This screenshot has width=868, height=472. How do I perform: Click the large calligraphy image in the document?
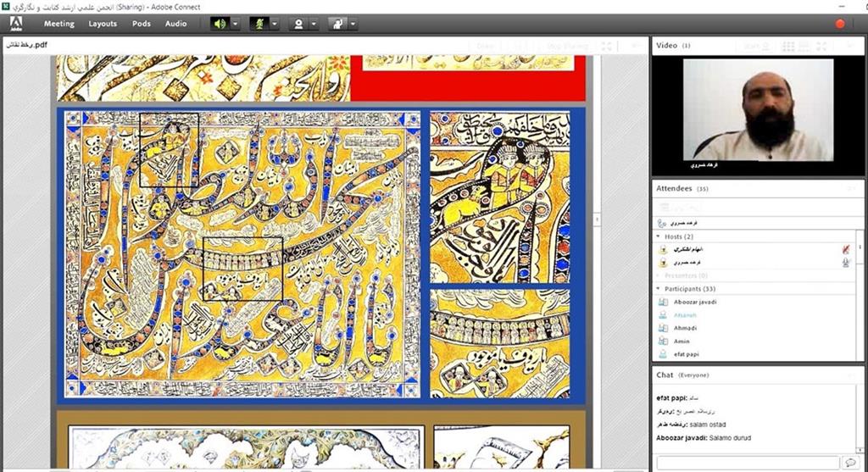[x=242, y=254]
